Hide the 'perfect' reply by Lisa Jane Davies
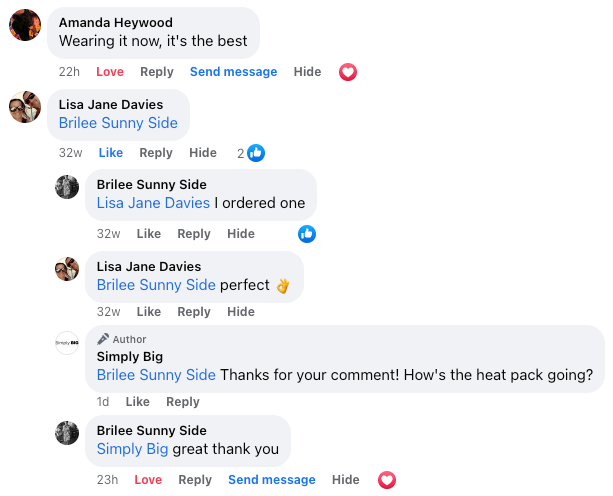The width and height of the screenshot is (613, 496). (241, 312)
